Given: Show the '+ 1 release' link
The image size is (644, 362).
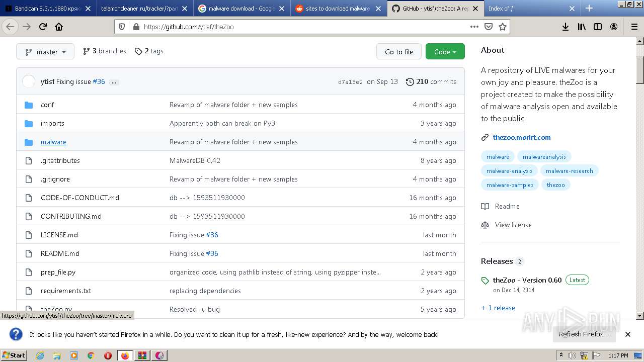Looking at the screenshot, I should click(498, 308).
